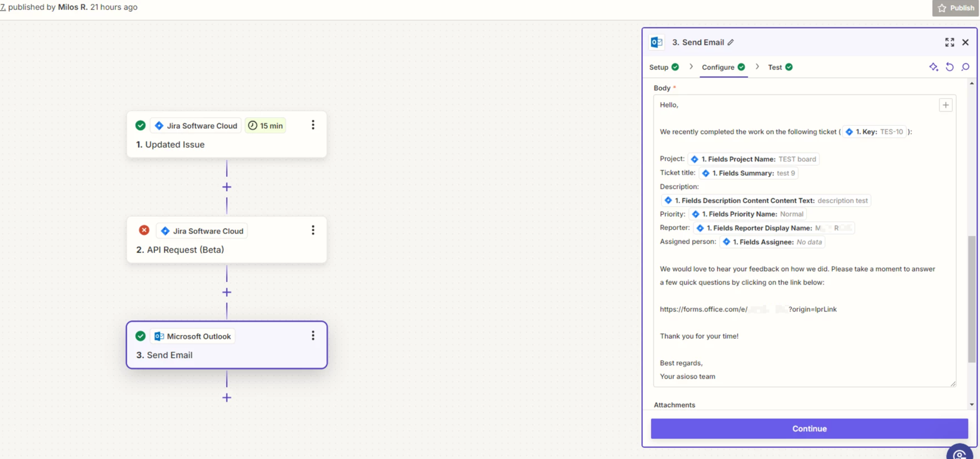This screenshot has height=459, width=980.
Task: Open three-dot menu on Send Email step
Action: tap(313, 336)
